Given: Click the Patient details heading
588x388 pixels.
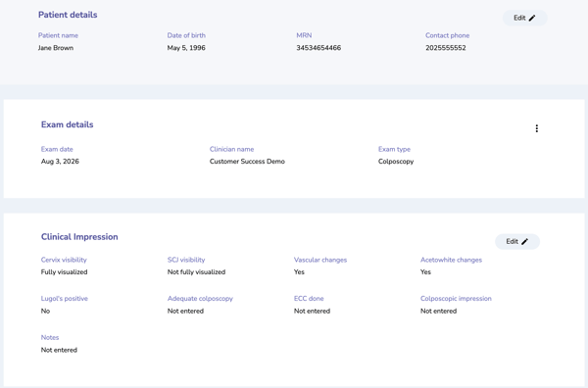Looking at the screenshot, I should point(68,15).
